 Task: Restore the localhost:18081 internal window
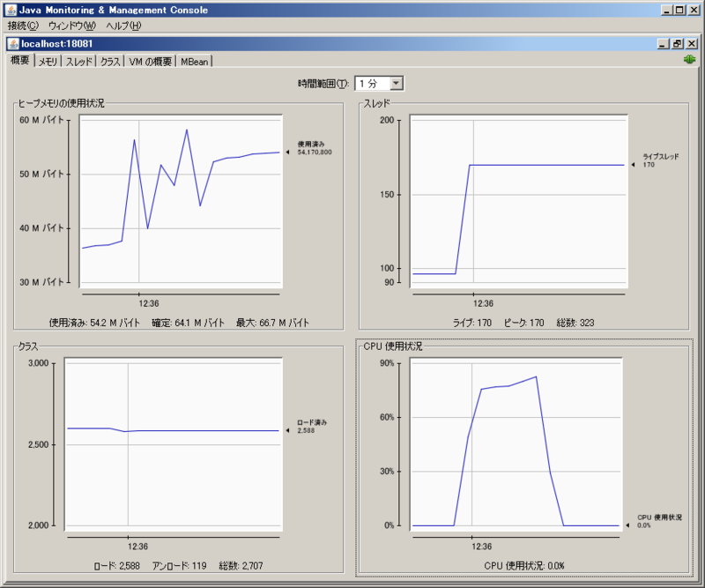[677, 44]
